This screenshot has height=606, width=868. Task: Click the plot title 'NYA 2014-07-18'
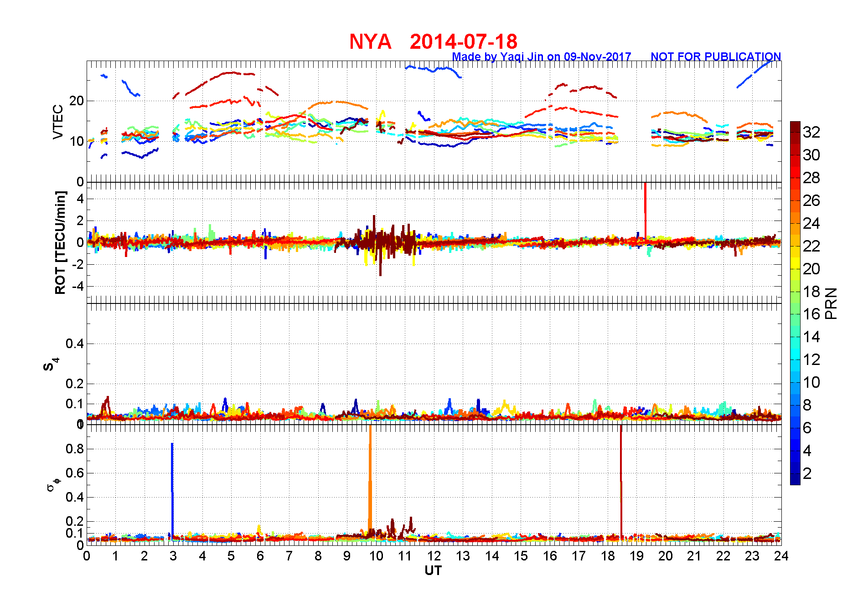coord(433,41)
